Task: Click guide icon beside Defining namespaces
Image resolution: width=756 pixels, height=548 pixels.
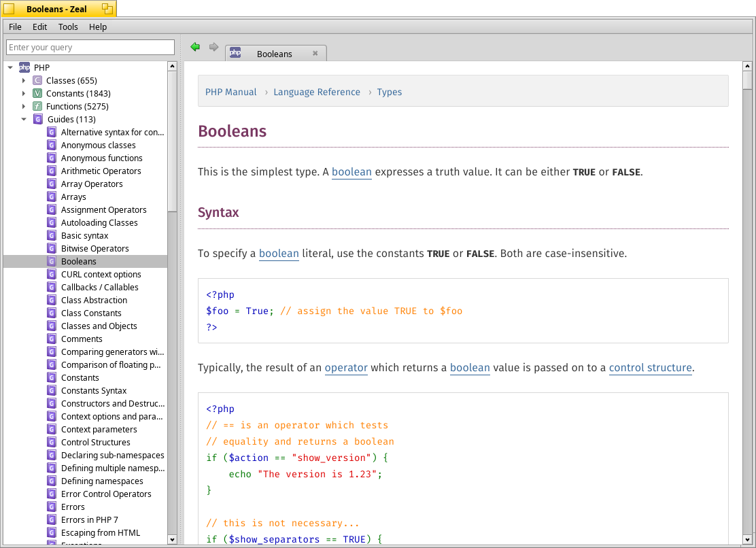Action: tap(52, 481)
